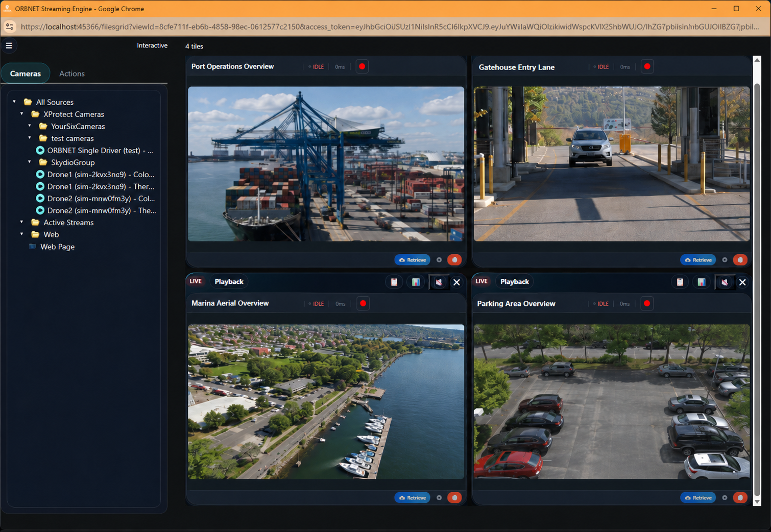Viewport: 771px width, 532px height.
Task: Switch to the Actions tab
Action: click(72, 74)
